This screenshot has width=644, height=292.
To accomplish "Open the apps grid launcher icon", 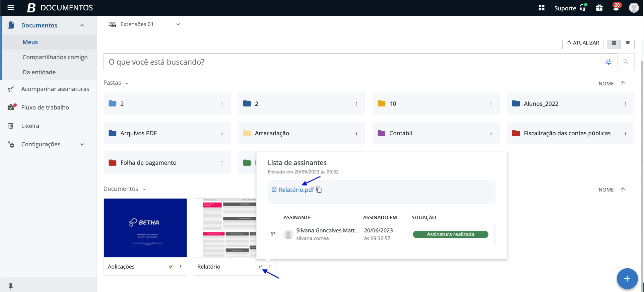I will (x=541, y=8).
